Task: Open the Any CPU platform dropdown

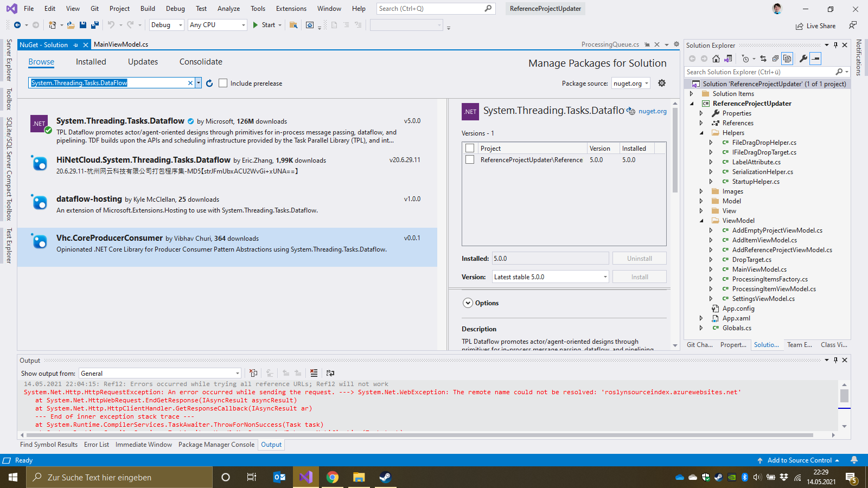Action: click(217, 25)
